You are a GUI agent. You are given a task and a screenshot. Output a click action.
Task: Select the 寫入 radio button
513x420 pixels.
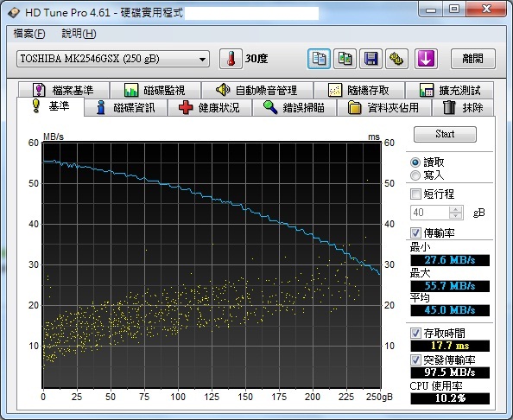pyautogui.click(x=415, y=175)
